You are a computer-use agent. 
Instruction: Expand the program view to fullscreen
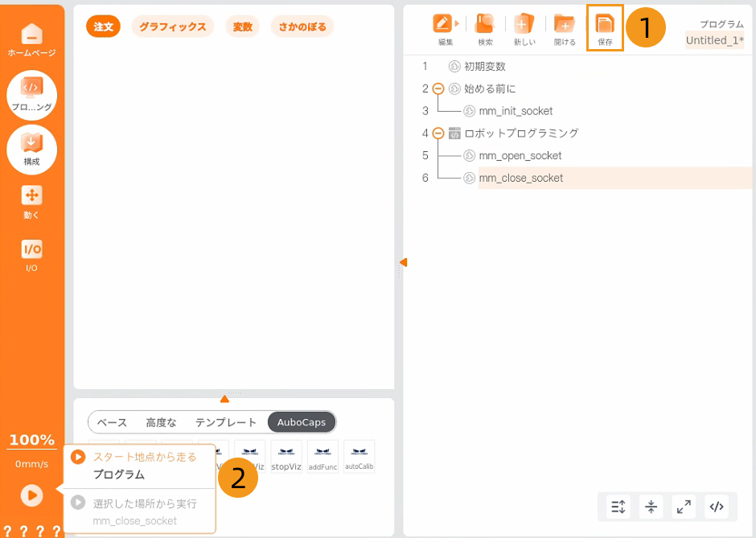(684, 507)
